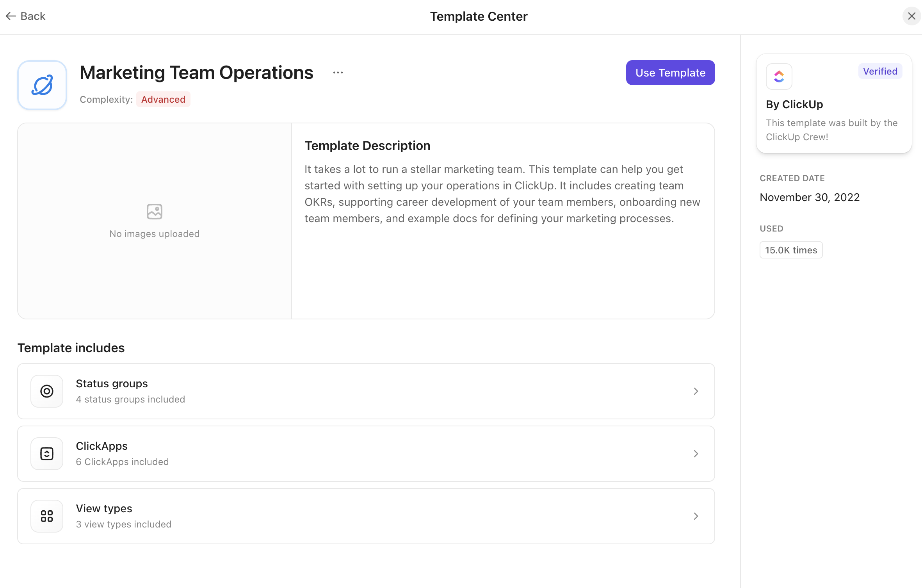The image size is (922, 588).
Task: Click the Use Template button
Action: 670,72
